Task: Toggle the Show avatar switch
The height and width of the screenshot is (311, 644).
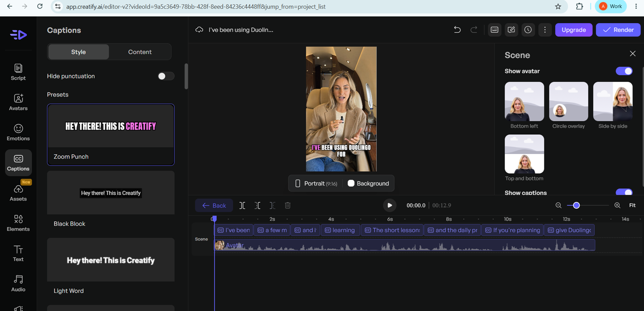Action: pyautogui.click(x=624, y=71)
